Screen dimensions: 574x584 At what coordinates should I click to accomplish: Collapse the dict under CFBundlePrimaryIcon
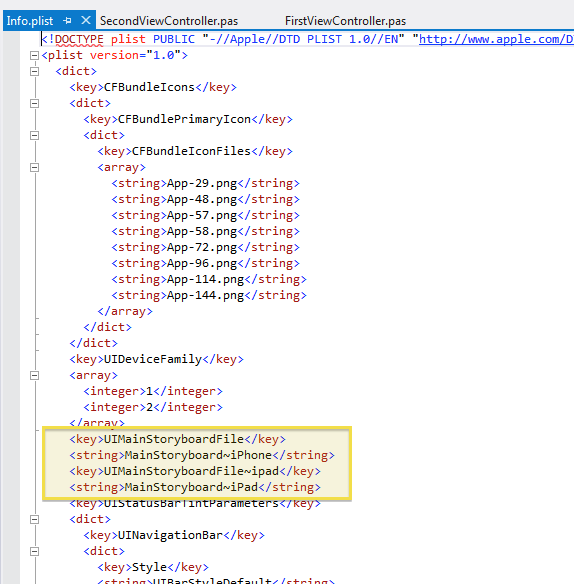pos(34,136)
